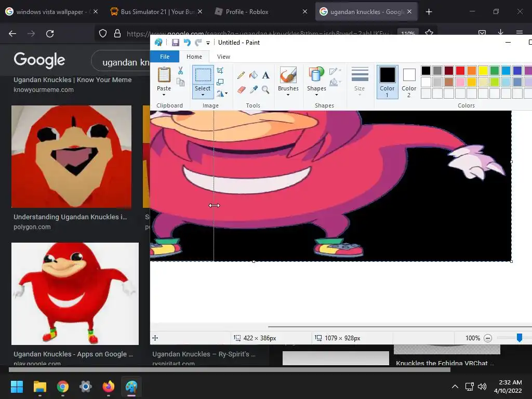Image resolution: width=532 pixels, height=399 pixels.
Task: Click the Resize icon in Image group
Action: (220, 82)
